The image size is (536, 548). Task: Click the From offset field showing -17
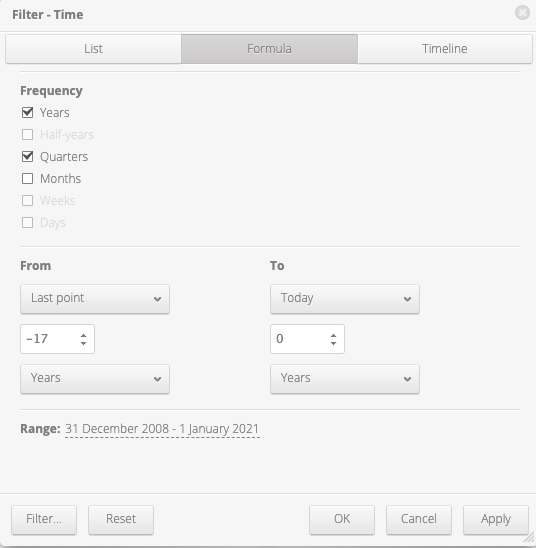[x=58, y=339]
